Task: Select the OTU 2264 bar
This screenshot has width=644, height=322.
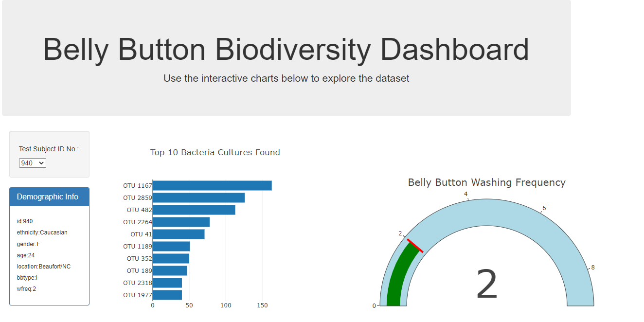Action: (x=180, y=222)
